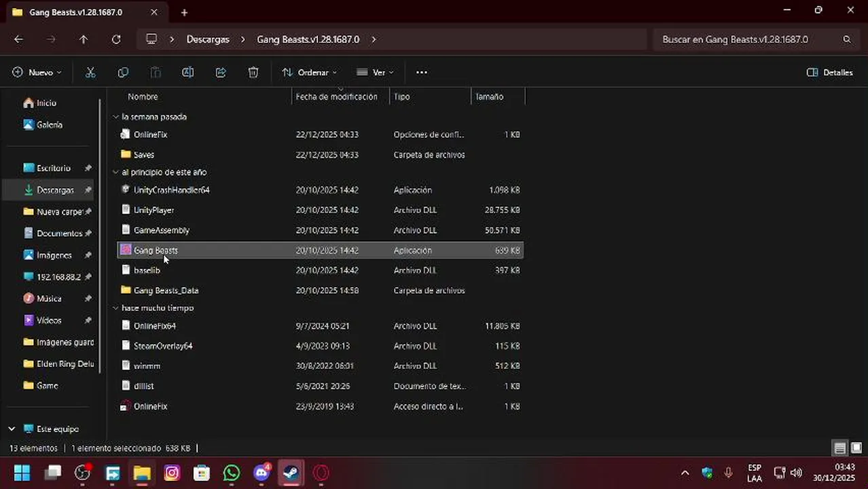The height and width of the screenshot is (489, 868).
Task: Open Opera browser from taskbar
Action: [x=321, y=473]
